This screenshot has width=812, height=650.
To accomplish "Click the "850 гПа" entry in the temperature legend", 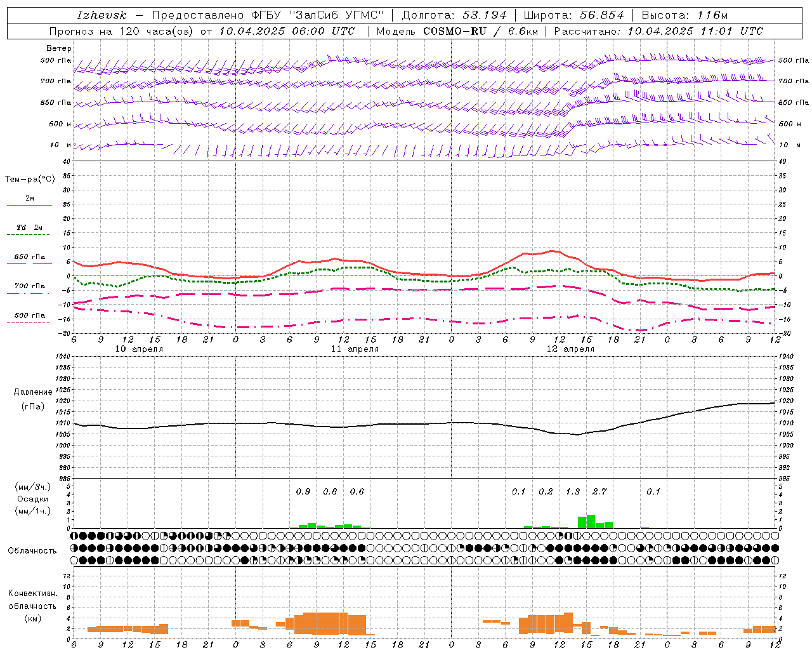I will 30,257.
